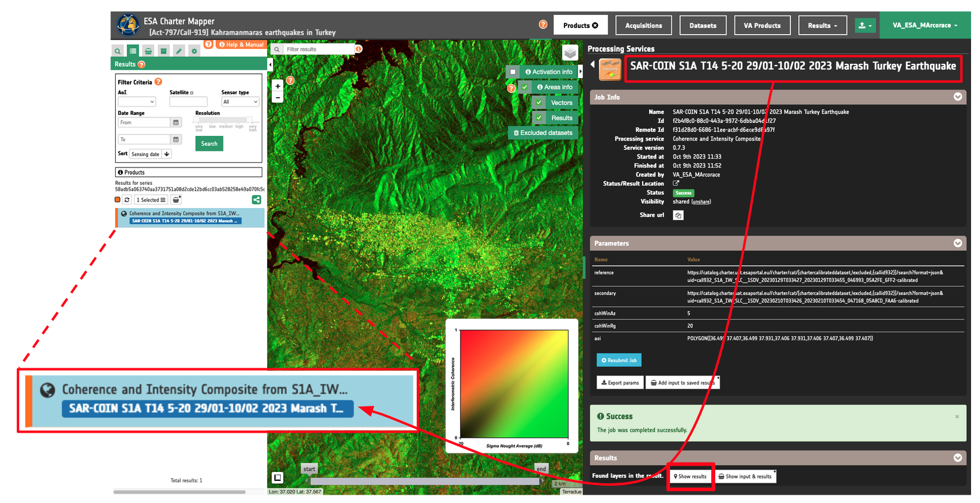Zoom in on the map

pyautogui.click(x=278, y=86)
